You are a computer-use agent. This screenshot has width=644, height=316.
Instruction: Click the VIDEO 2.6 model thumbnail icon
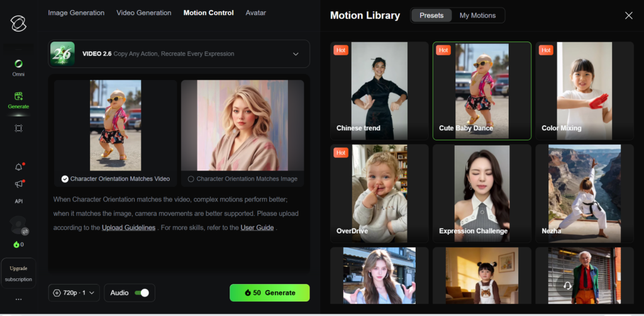point(62,54)
